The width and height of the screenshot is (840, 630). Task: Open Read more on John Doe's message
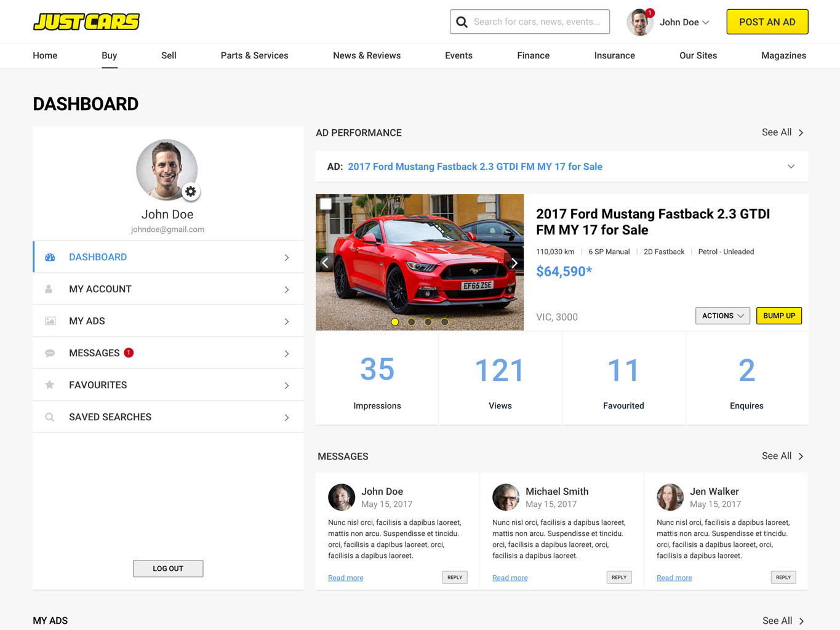346,578
